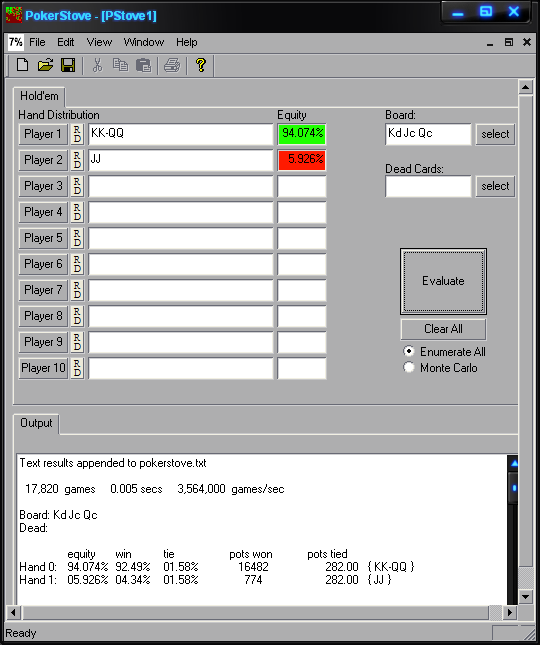Click the inner document restore button
Image resolution: width=540 pixels, height=645 pixels.
(x=509, y=42)
